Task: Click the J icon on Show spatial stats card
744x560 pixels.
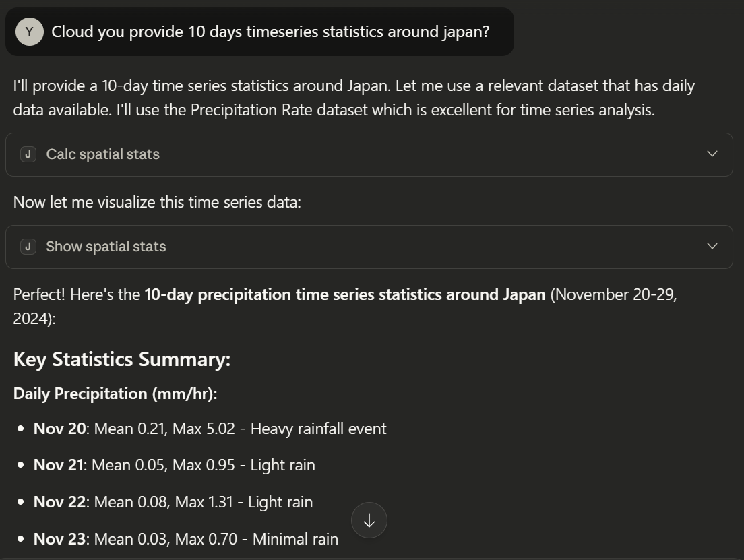Action: [28, 247]
